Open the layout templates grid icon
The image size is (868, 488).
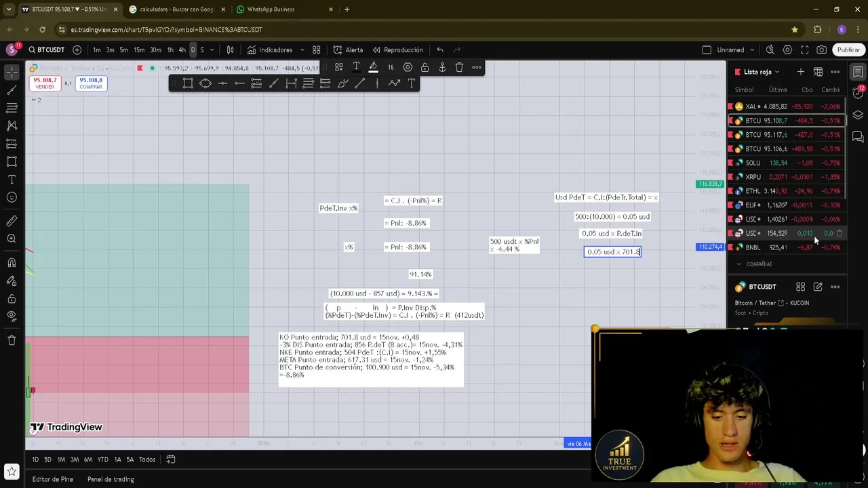tap(316, 49)
